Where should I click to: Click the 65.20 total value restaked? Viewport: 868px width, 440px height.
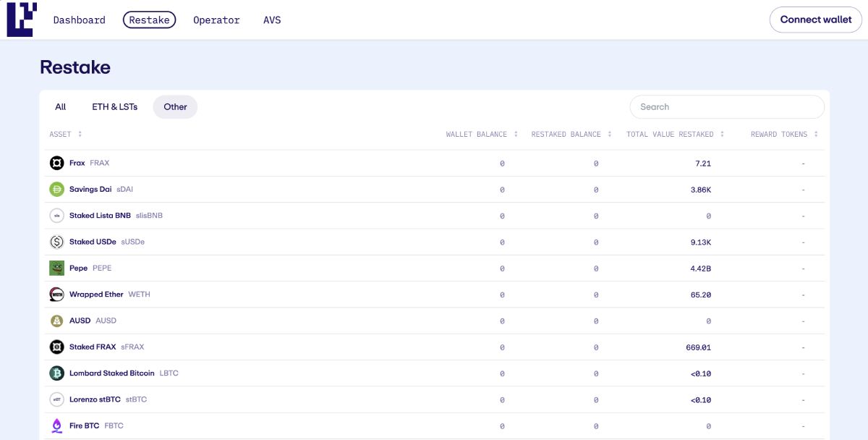[701, 295]
